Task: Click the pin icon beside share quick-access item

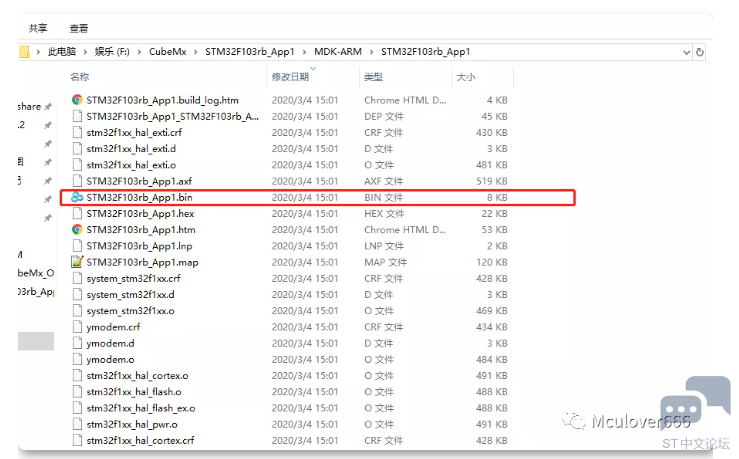Action: tap(48, 107)
